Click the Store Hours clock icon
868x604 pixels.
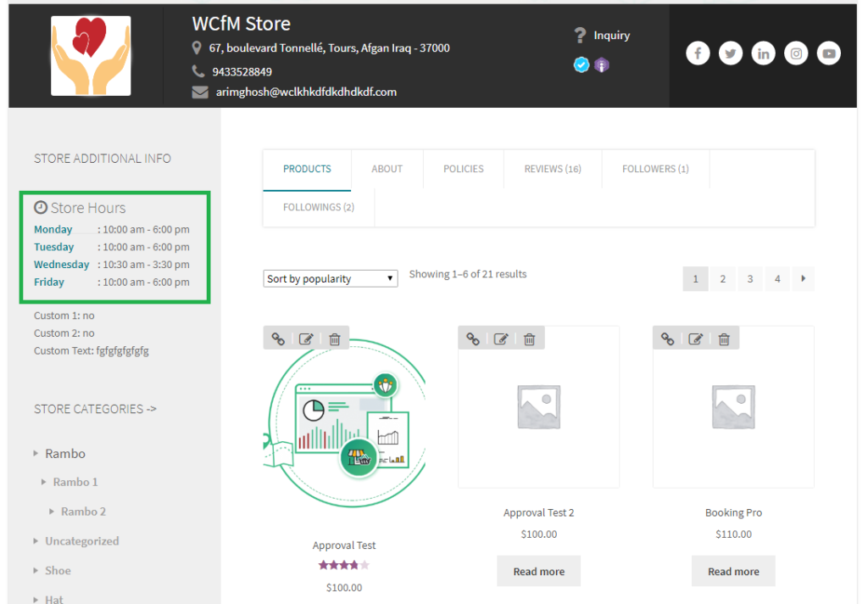(41, 207)
